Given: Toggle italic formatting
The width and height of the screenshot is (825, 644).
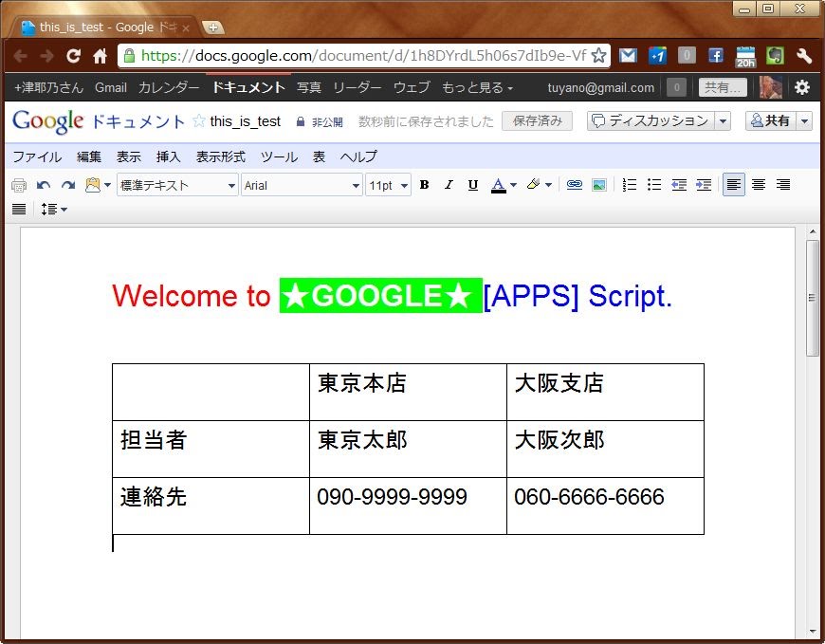Looking at the screenshot, I should pyautogui.click(x=449, y=185).
